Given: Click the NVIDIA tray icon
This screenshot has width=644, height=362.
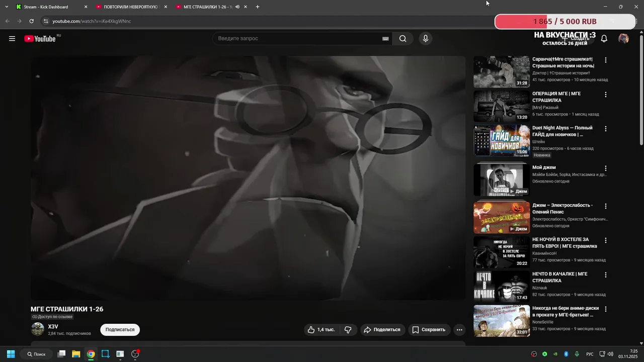Looking at the screenshot, I should coord(555,354).
